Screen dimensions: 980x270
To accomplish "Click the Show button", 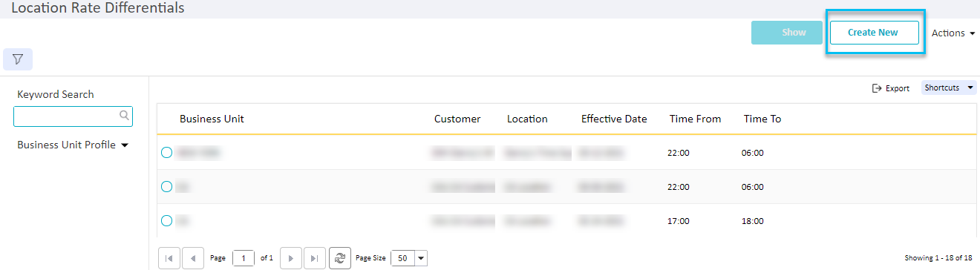I will (x=787, y=33).
